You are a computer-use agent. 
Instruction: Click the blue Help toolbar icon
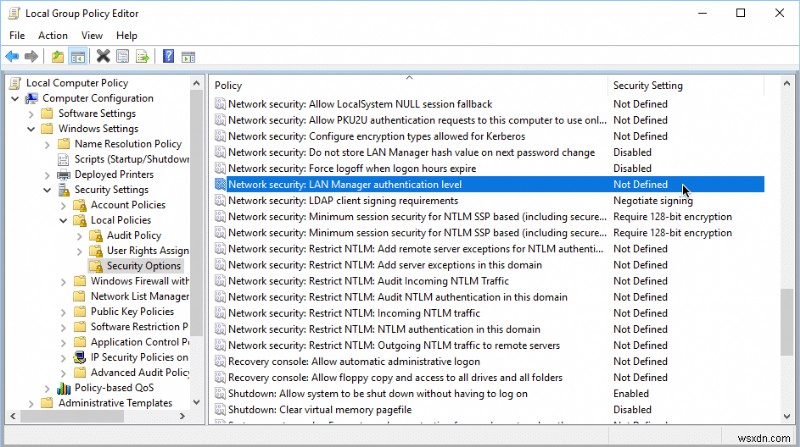(x=169, y=56)
